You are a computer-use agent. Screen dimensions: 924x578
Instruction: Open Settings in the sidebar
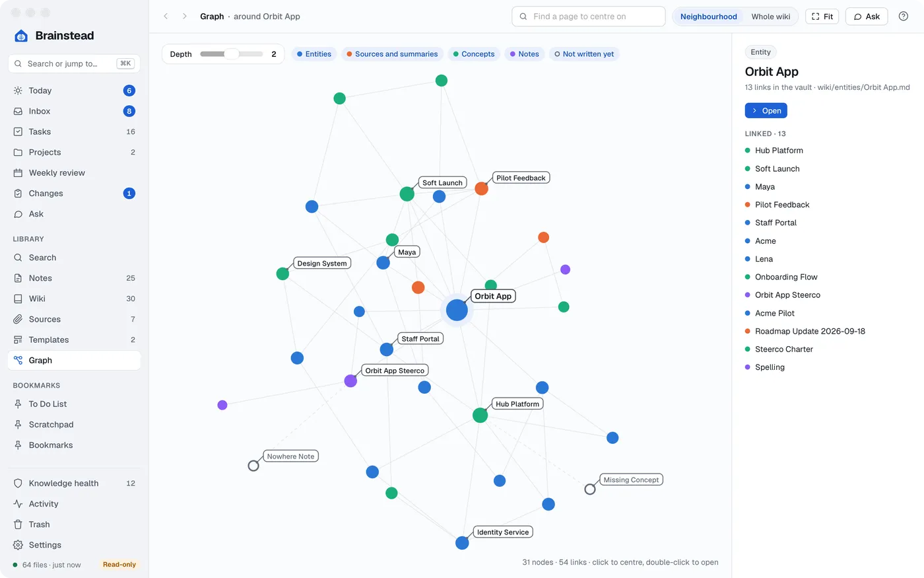click(74, 544)
